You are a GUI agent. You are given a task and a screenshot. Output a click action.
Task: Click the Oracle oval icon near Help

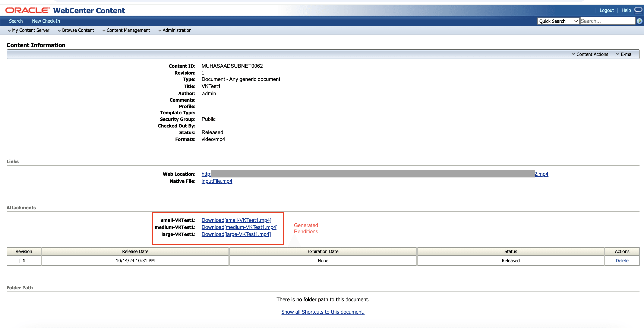(638, 10)
